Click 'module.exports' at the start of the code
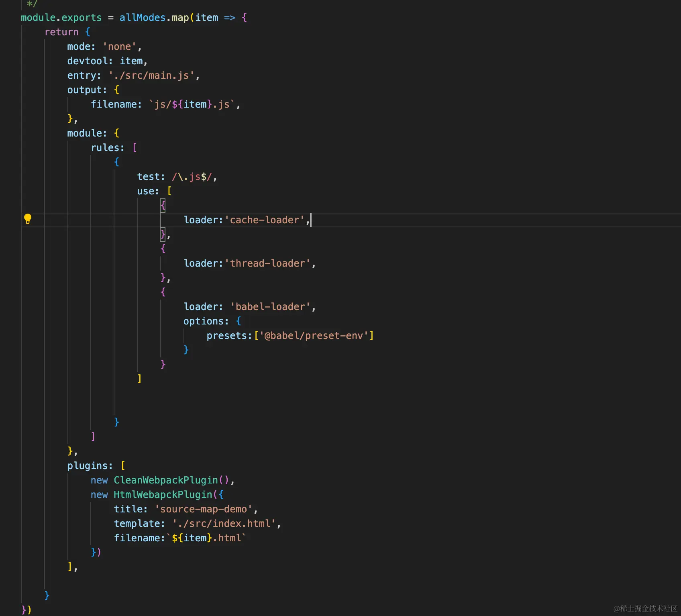Image resolution: width=681 pixels, height=616 pixels. tap(61, 18)
